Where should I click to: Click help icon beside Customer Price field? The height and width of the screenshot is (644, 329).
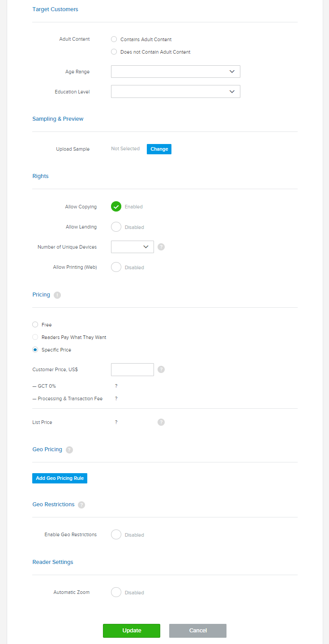point(161,369)
